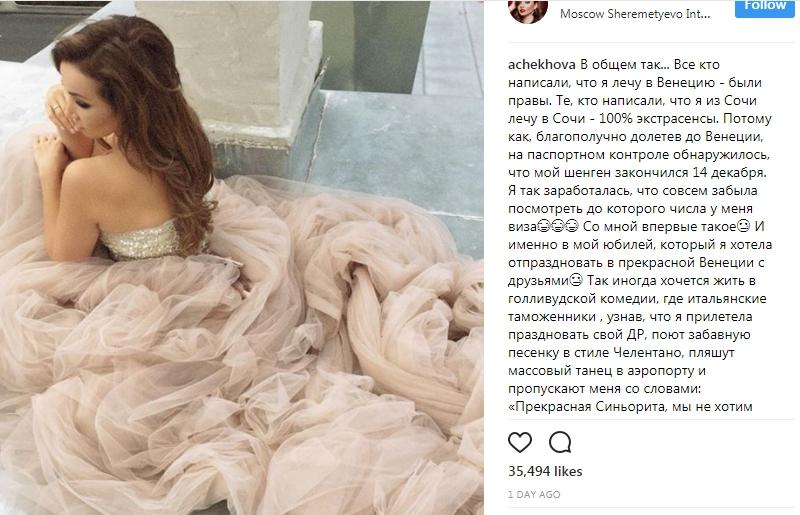The width and height of the screenshot is (800, 515).
Task: View who liked via 35,494 likes
Action: coord(545,471)
